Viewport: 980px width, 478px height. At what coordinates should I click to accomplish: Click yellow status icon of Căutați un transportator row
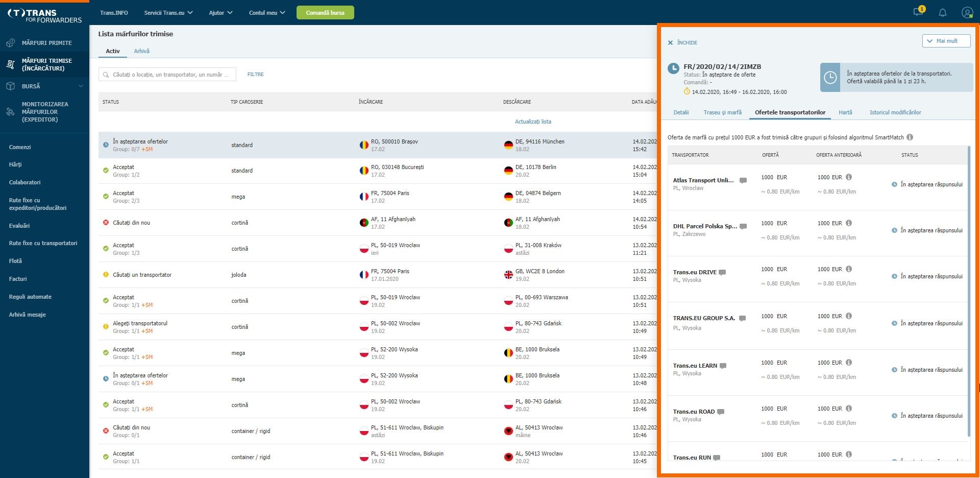point(106,275)
